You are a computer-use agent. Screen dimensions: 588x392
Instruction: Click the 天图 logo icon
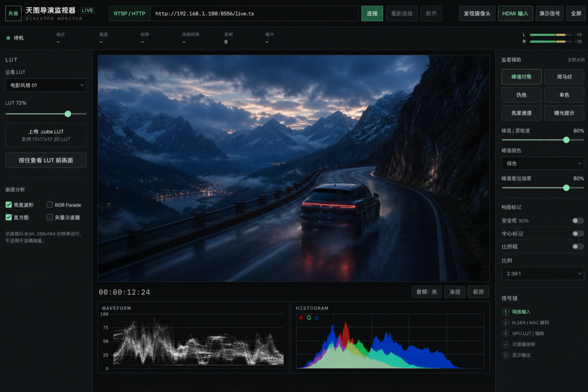13,13
